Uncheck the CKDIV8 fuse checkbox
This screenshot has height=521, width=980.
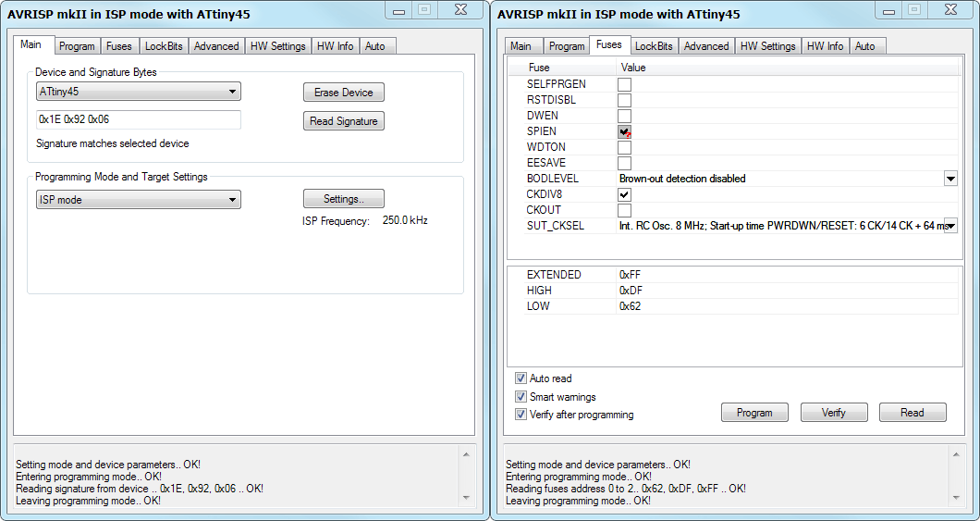point(624,194)
